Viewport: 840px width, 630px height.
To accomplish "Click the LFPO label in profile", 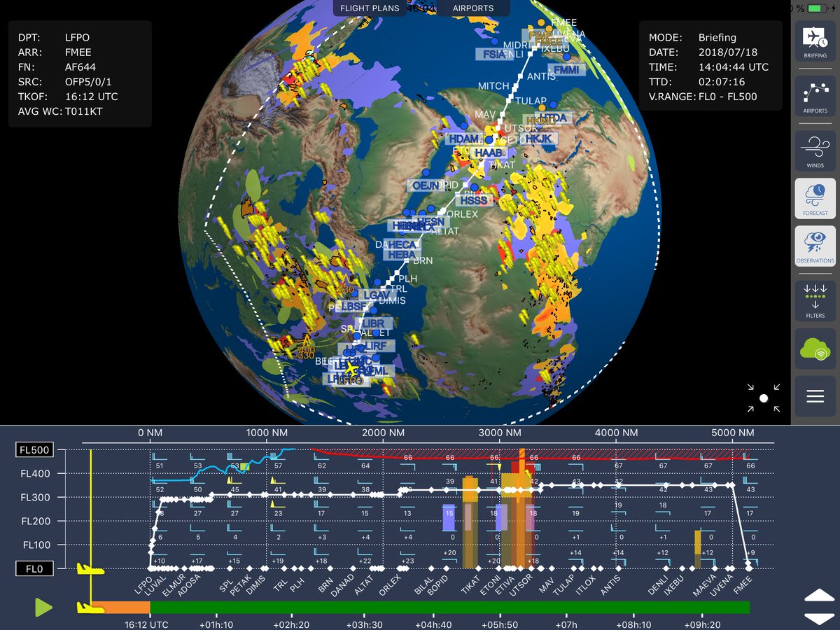I will [144, 584].
